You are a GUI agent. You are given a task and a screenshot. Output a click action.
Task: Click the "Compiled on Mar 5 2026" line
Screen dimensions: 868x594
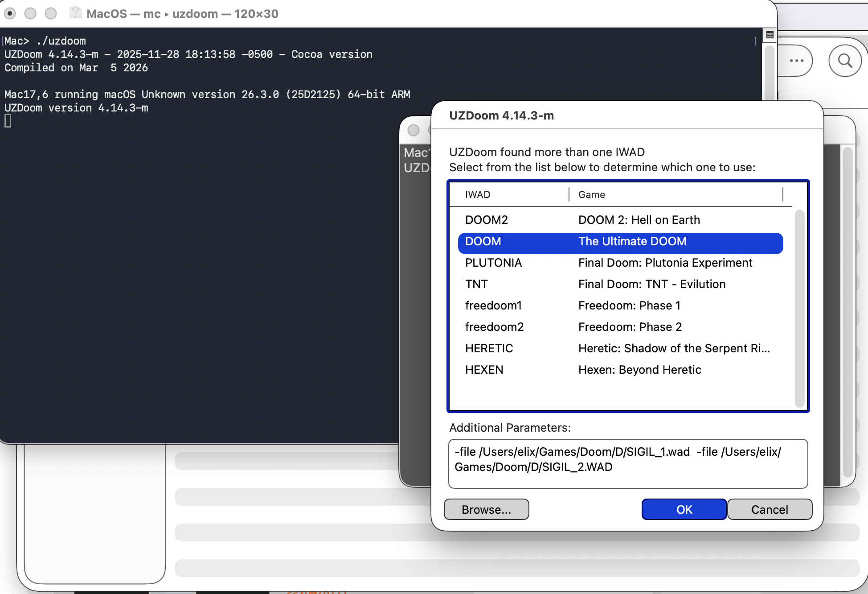pos(76,68)
